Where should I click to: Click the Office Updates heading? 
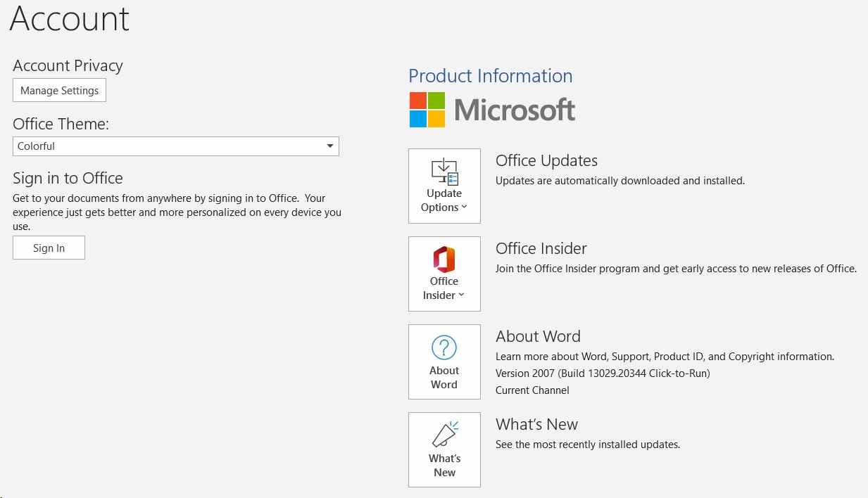tap(546, 160)
